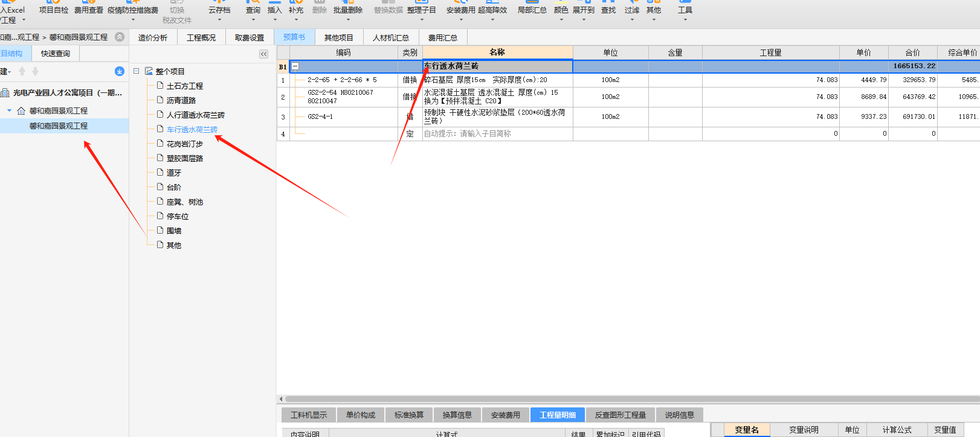Click the 批量删除 toolbar button

point(348,10)
